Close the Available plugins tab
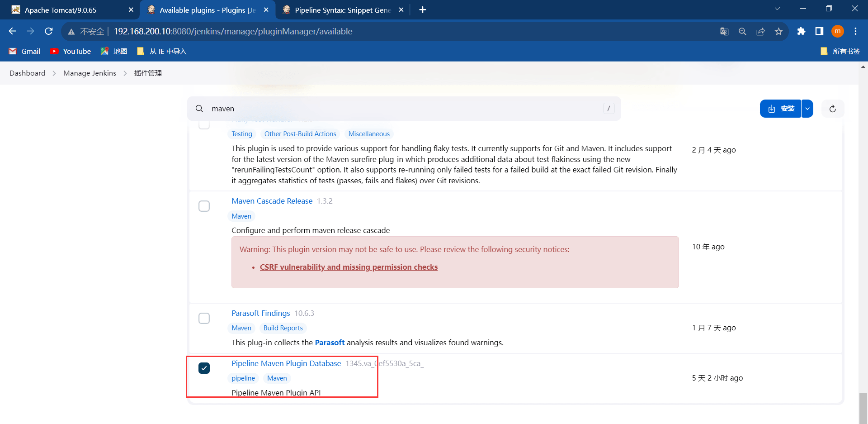The image size is (868, 424). (266, 10)
